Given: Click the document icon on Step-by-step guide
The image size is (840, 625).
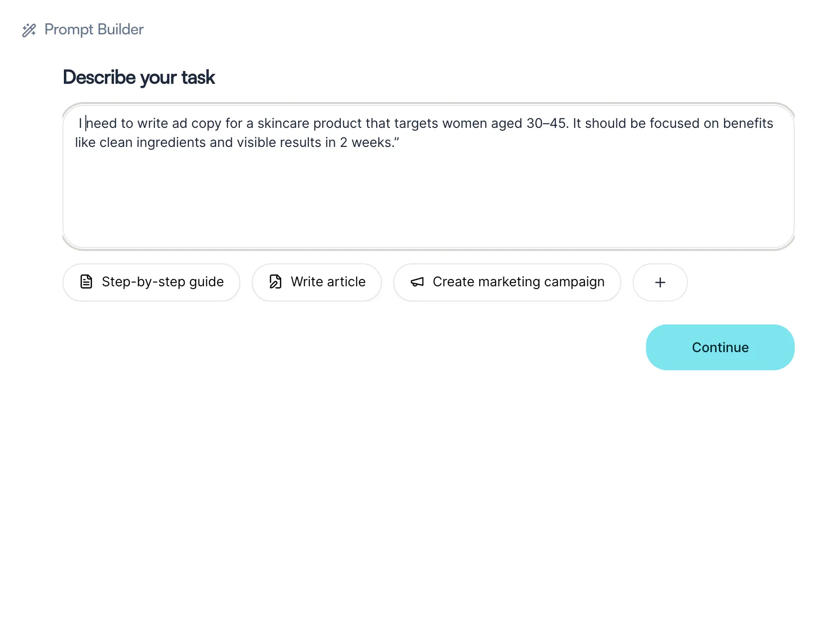Looking at the screenshot, I should pyautogui.click(x=86, y=282).
